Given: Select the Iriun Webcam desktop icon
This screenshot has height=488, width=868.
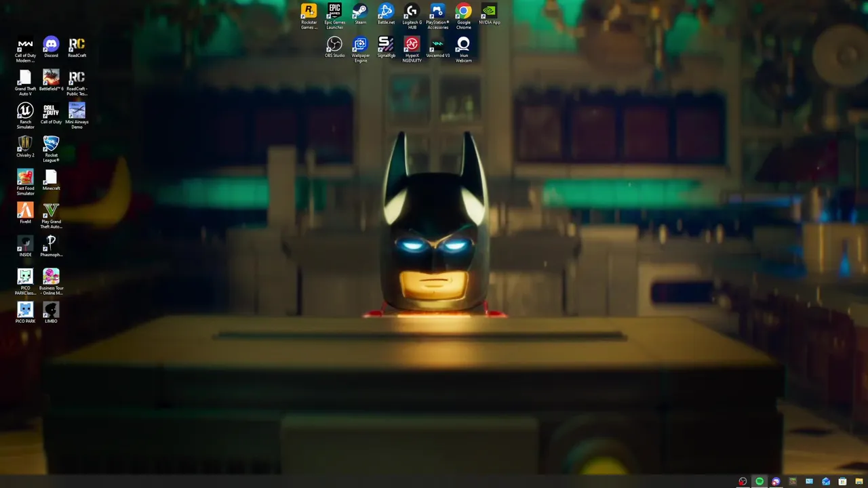Looking at the screenshot, I should (463, 49).
